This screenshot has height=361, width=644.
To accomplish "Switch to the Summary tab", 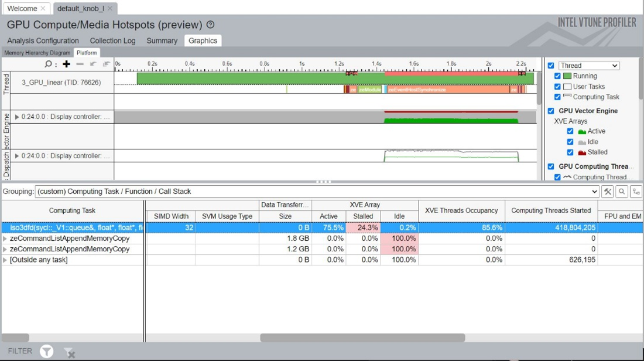I will tap(162, 40).
